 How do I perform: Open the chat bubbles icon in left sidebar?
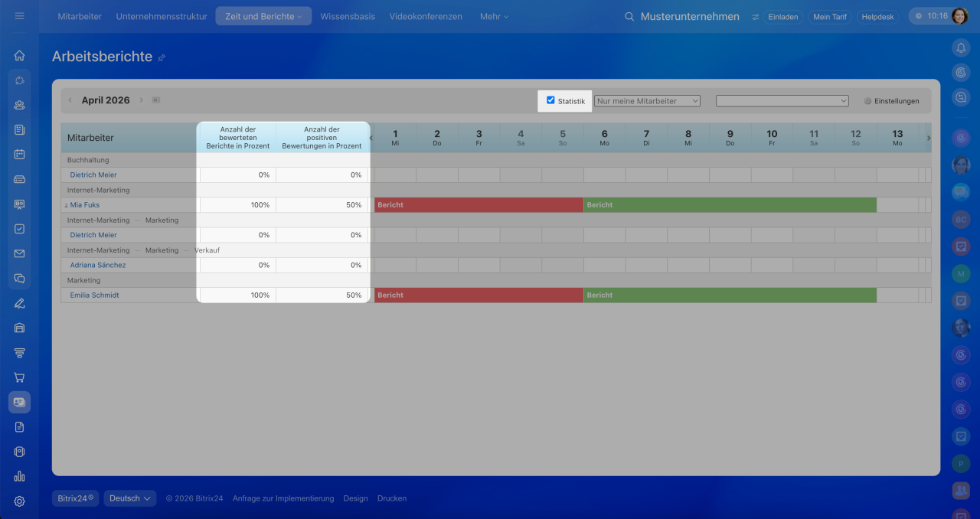19,278
